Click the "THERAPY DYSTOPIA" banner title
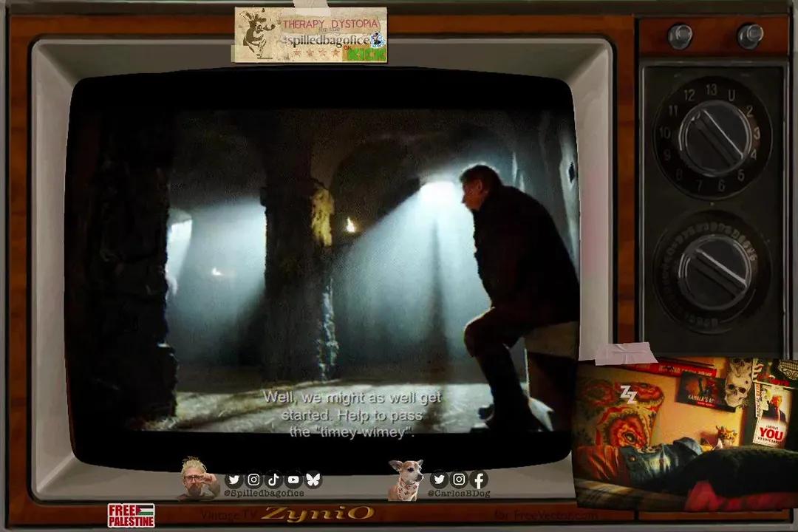Viewport: 798px width, 532px height. pos(331,24)
